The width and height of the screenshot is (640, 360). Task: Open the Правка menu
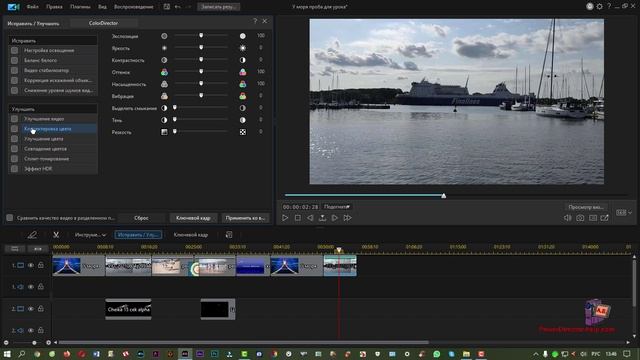54,7
